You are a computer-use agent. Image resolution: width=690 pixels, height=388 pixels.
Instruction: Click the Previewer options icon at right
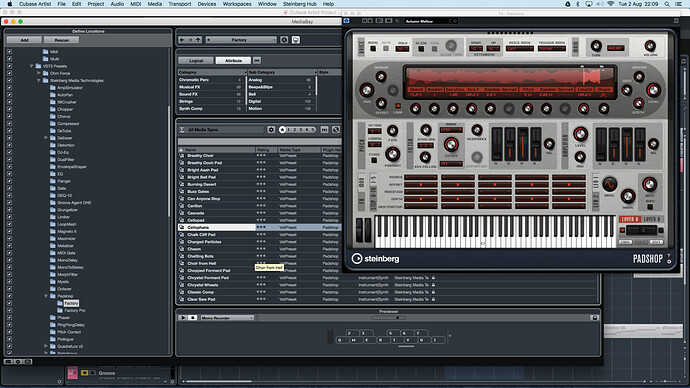(595, 318)
